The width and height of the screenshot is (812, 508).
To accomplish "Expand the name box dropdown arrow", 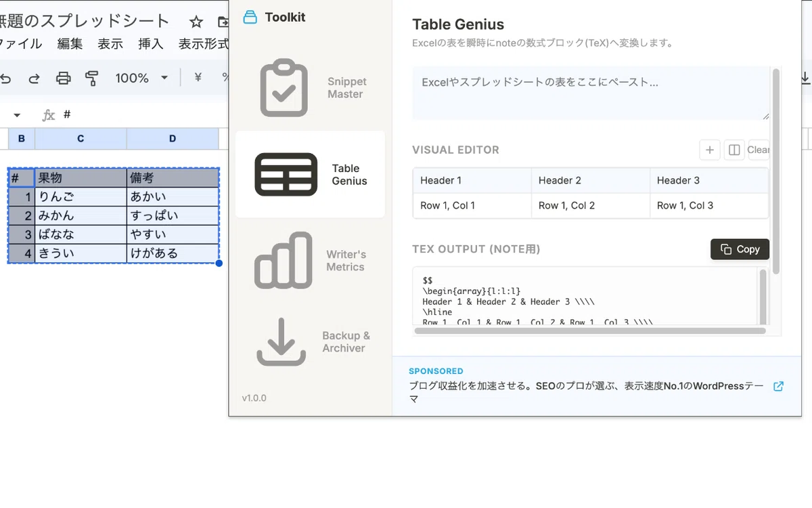I will 17,115.
